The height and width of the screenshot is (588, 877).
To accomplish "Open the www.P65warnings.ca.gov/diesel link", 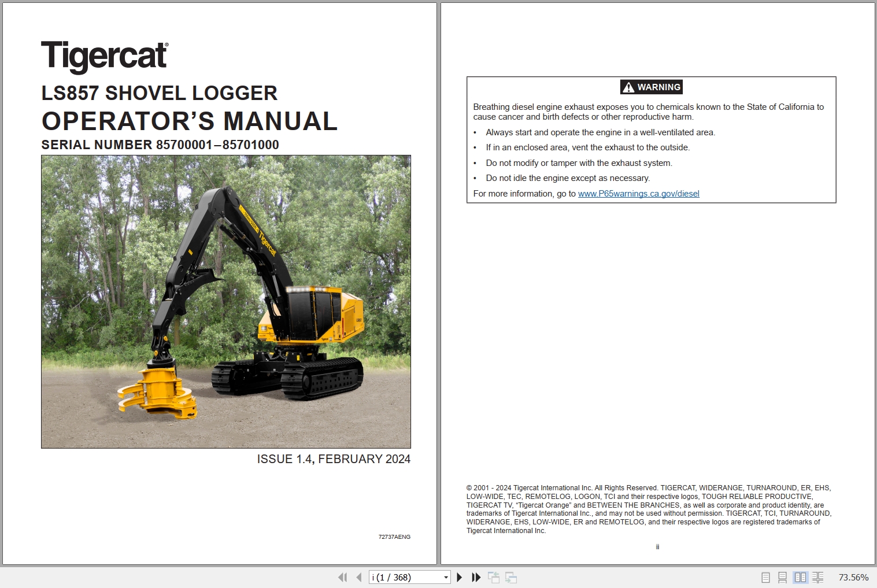I will tap(638, 193).
